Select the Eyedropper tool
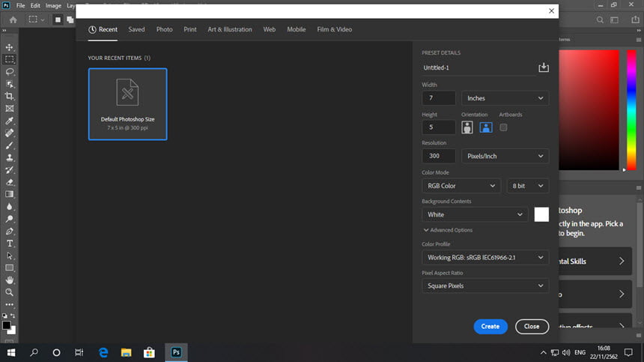 click(x=10, y=121)
